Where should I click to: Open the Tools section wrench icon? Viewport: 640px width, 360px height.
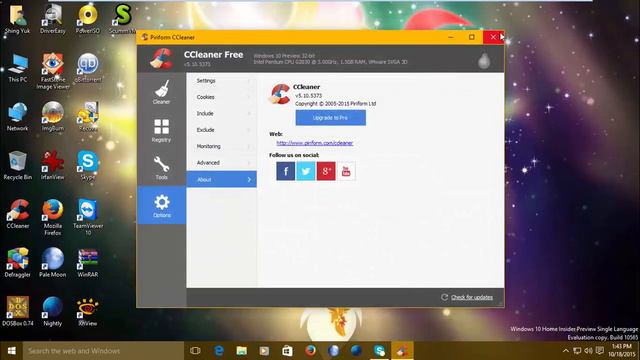162,168
